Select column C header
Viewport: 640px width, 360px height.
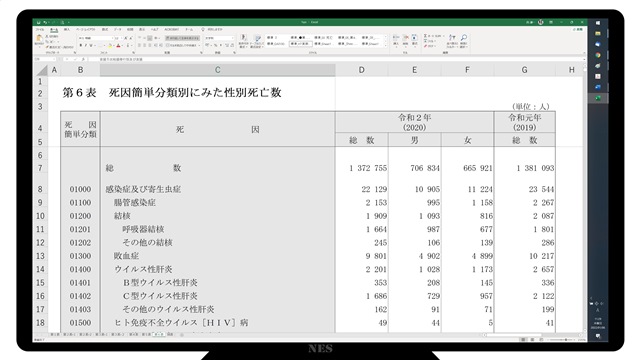pos(218,70)
